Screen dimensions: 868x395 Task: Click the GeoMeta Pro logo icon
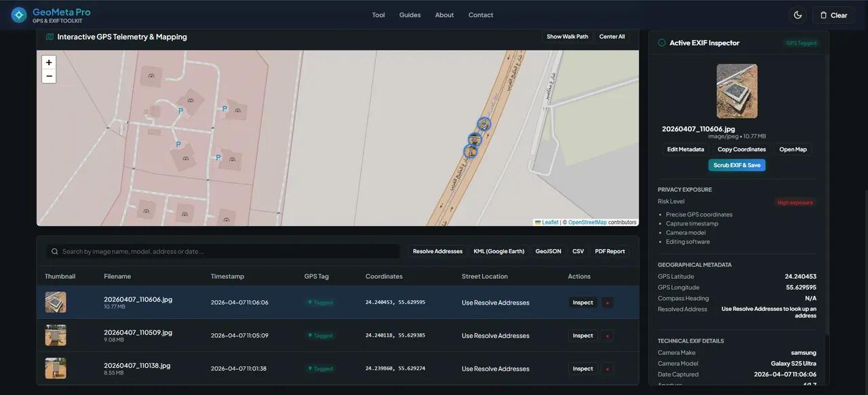tap(19, 14)
